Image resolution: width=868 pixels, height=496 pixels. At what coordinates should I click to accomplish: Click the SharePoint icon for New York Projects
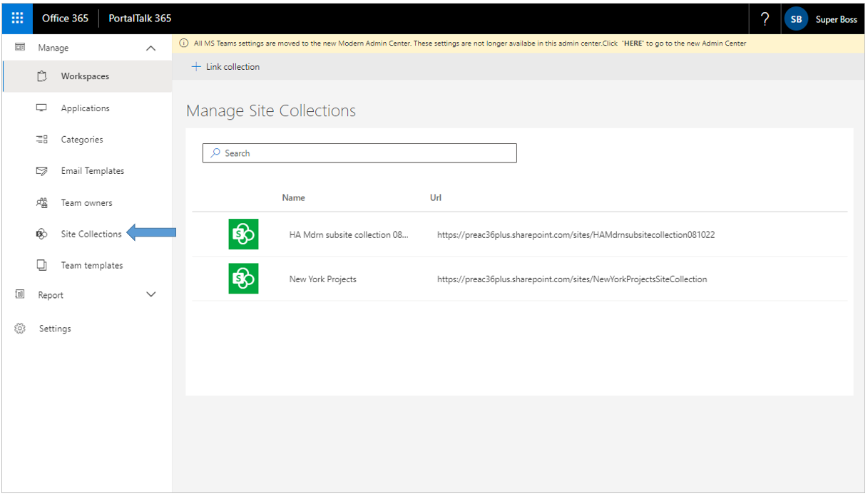pos(243,279)
